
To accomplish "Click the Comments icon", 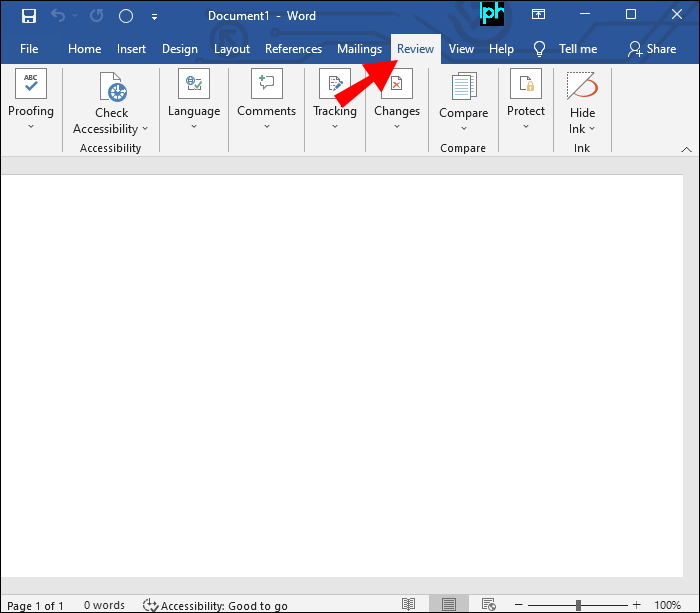I will (x=267, y=83).
